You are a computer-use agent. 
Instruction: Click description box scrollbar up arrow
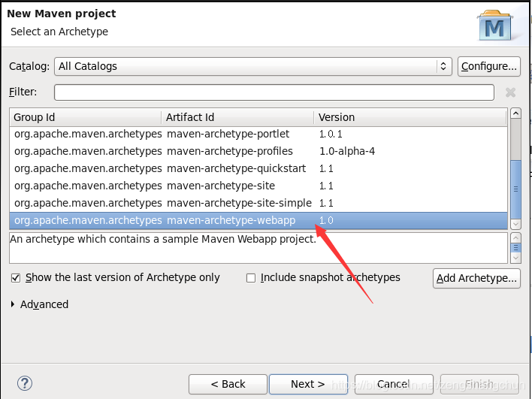515,237
